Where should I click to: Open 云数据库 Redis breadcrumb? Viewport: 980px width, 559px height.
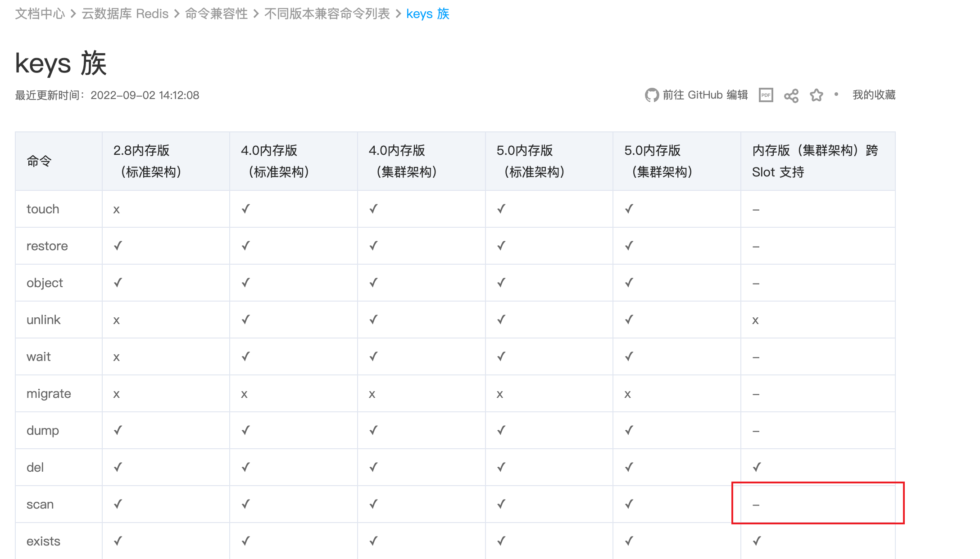point(125,14)
